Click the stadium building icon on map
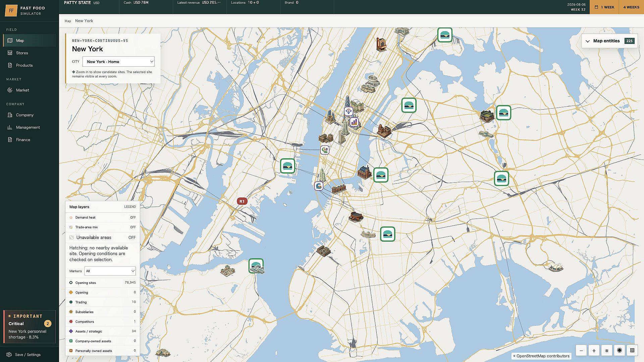Image resolution: width=644 pixels, height=362 pixels. click(487, 116)
